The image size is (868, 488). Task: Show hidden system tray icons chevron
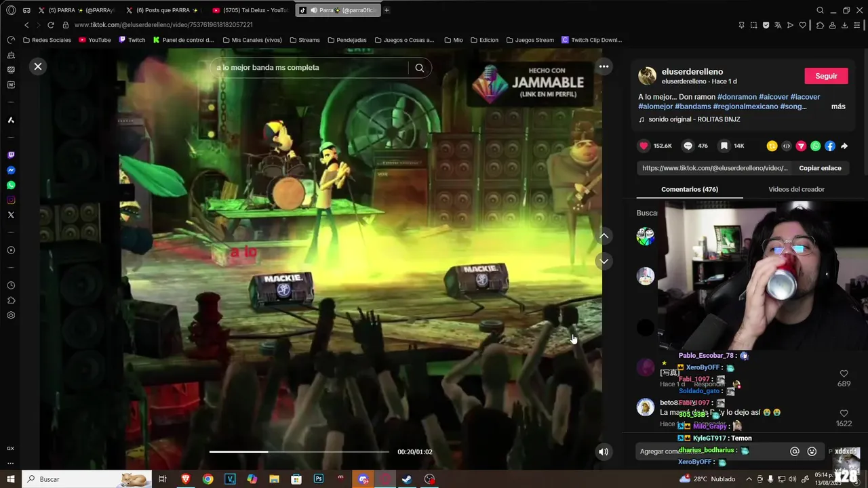tap(749, 479)
